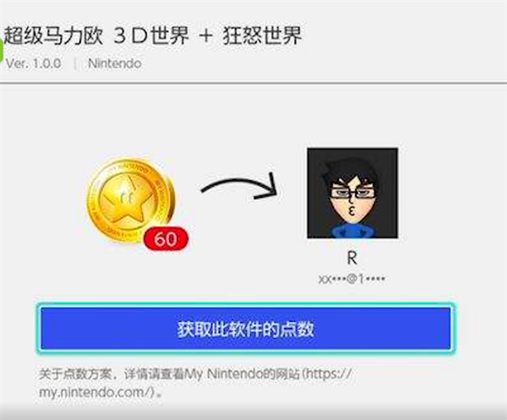507x420 pixels.
Task: Click the 狂怒世界 part of title
Action: coord(262,35)
